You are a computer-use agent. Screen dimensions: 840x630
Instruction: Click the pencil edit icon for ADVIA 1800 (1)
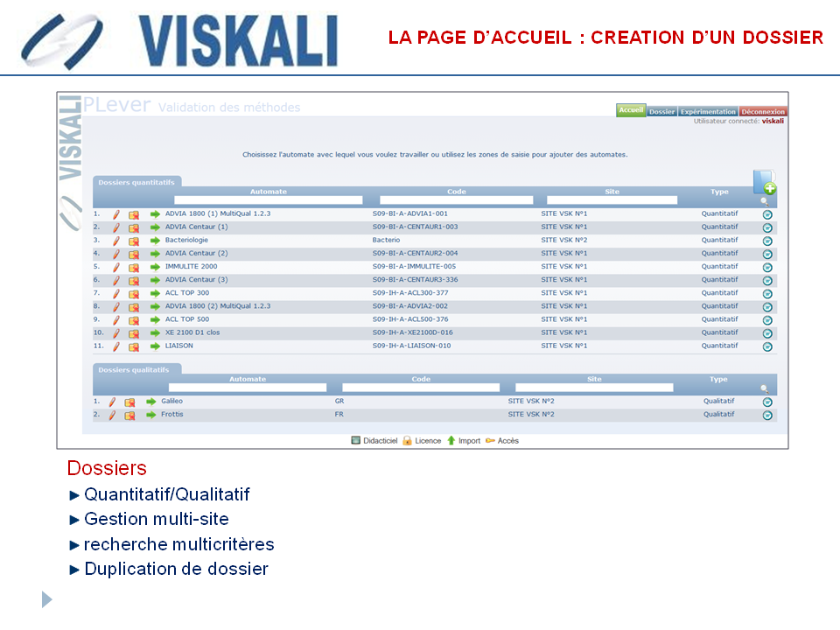point(116,214)
